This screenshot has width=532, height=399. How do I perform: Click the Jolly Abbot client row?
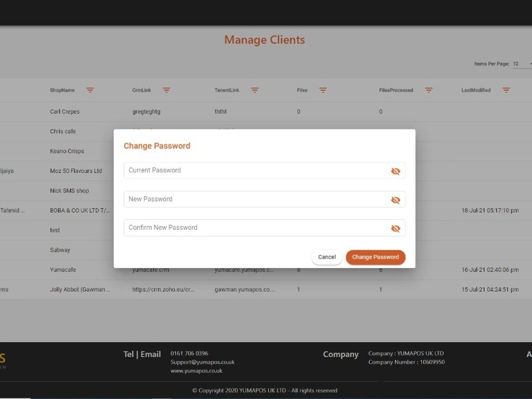[80, 290]
